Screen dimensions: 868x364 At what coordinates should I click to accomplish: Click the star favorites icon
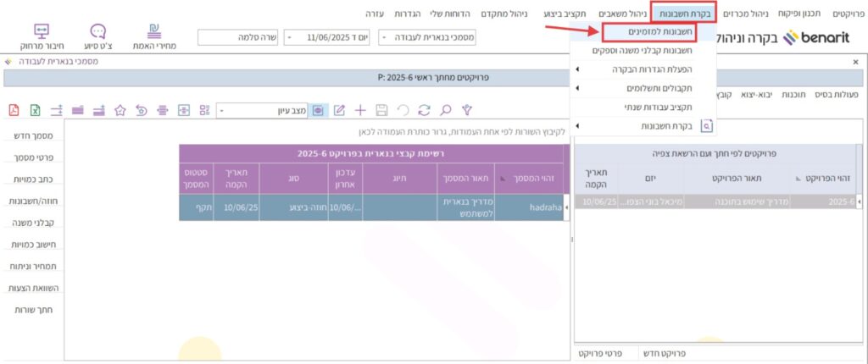click(120, 110)
